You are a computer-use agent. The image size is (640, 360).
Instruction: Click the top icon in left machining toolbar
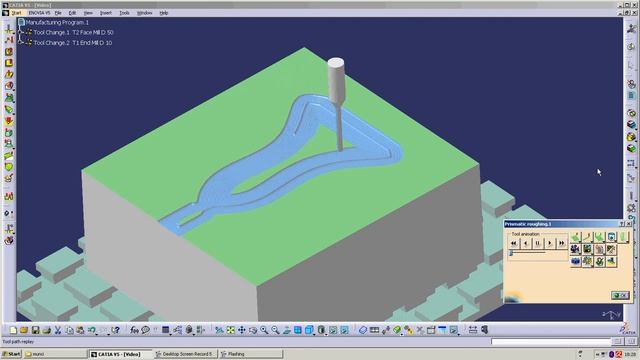pos(9,29)
